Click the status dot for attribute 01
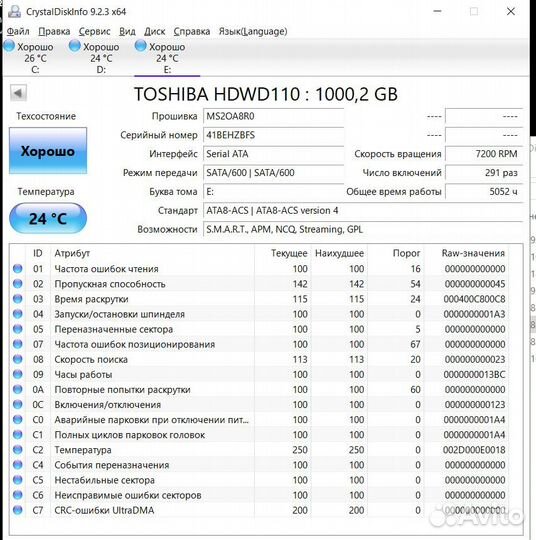Screen dimensions: 536x540 (18, 269)
